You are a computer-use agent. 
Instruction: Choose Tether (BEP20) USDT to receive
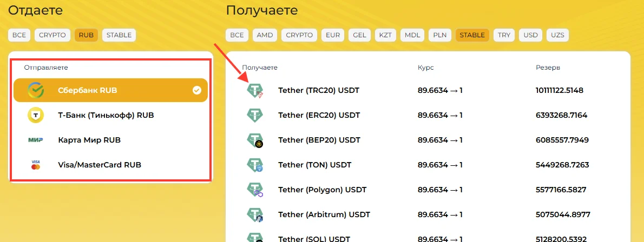319,140
